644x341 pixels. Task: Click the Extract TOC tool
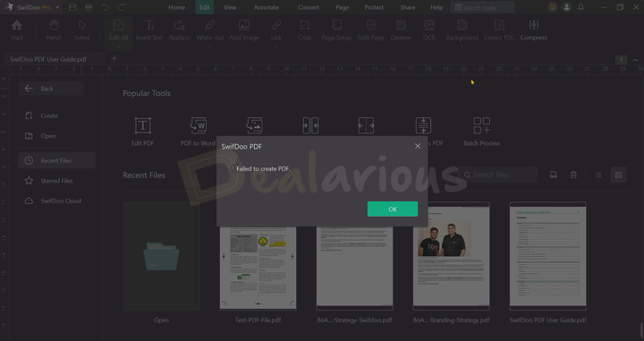tap(499, 30)
